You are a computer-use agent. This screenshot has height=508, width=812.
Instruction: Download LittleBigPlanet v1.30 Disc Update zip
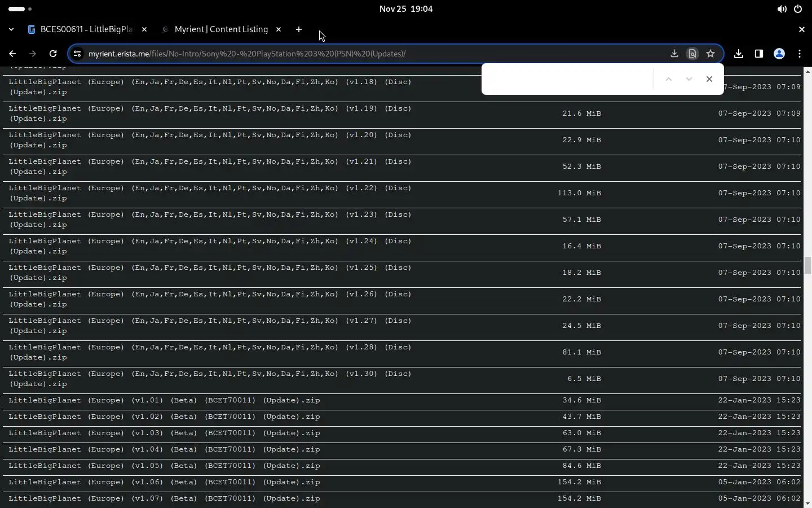tap(210, 379)
